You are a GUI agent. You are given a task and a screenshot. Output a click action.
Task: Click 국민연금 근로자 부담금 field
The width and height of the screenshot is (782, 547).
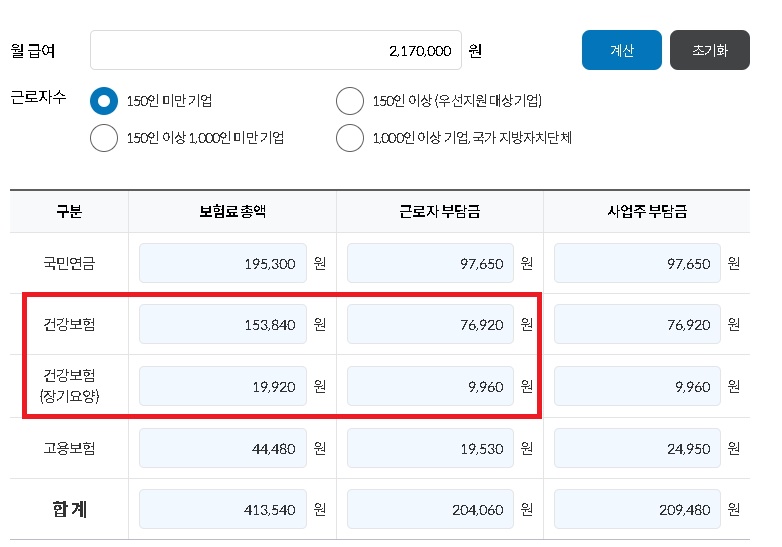pyautogui.click(x=429, y=264)
